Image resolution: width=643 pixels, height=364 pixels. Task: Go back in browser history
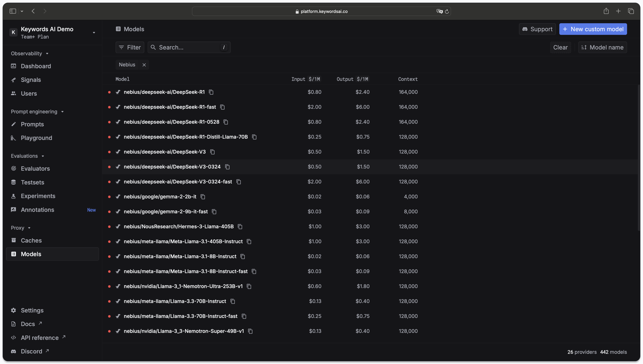tap(33, 11)
